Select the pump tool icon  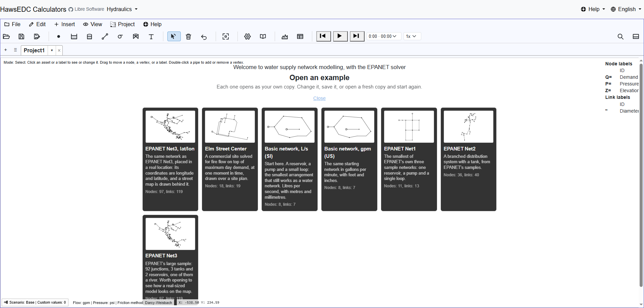(120, 37)
